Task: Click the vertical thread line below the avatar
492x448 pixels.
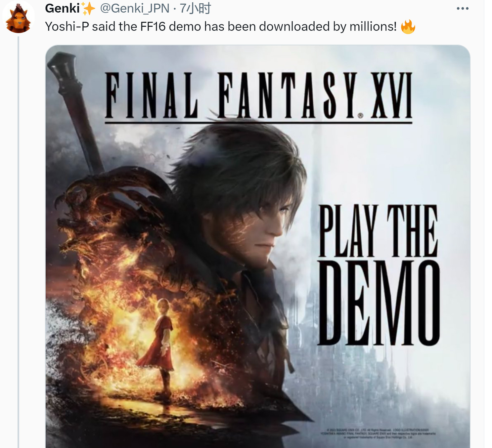Action: (x=18, y=242)
